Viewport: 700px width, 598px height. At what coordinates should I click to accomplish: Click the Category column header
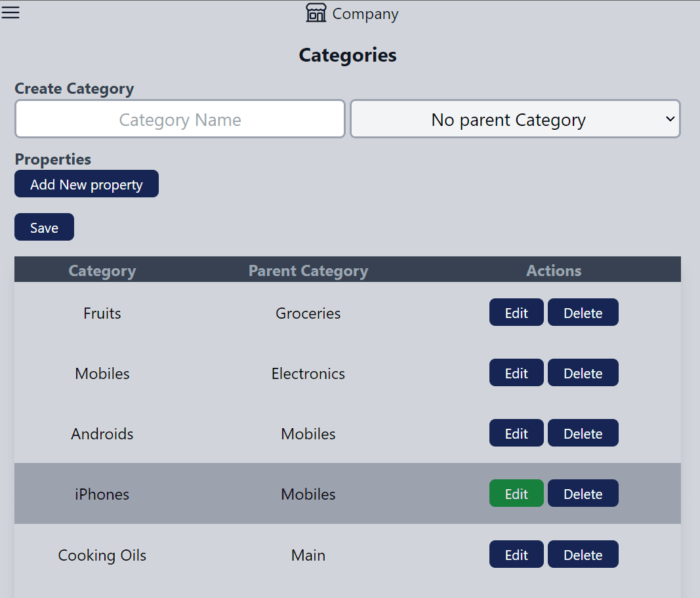[102, 271]
